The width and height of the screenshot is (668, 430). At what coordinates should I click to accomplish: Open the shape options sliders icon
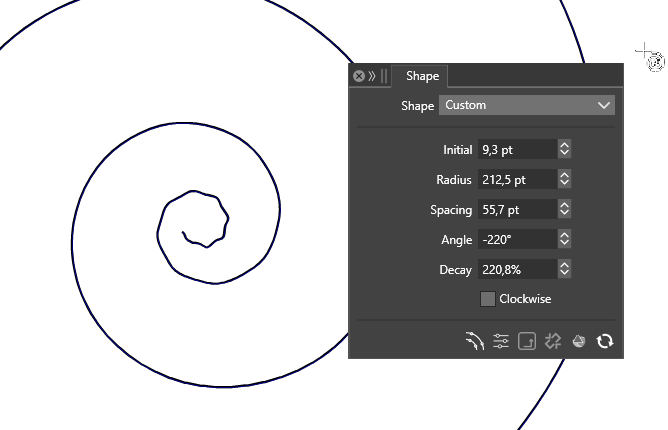[x=501, y=341]
